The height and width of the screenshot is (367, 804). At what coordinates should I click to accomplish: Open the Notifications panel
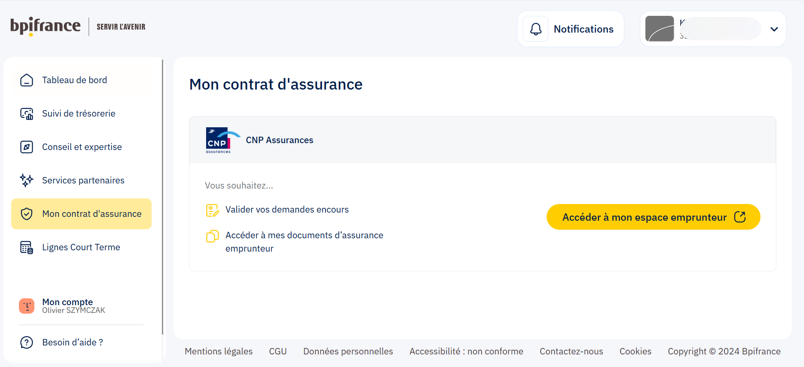click(x=571, y=29)
